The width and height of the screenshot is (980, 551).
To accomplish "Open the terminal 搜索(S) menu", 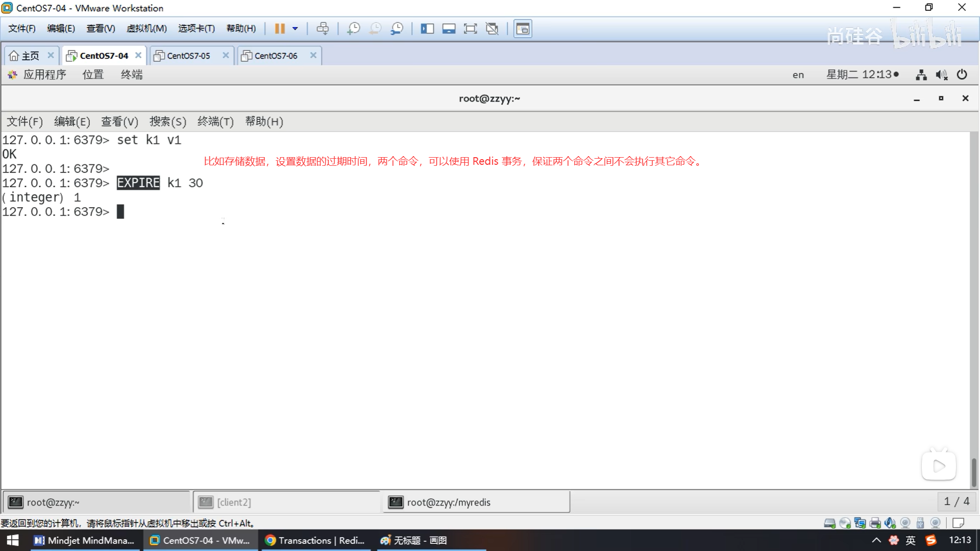I will pyautogui.click(x=167, y=121).
